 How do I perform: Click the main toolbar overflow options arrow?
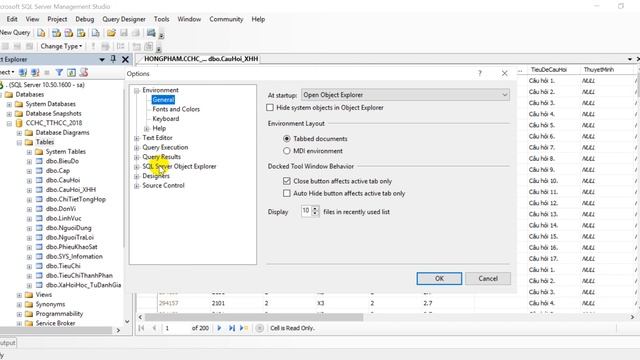[x=161, y=36]
